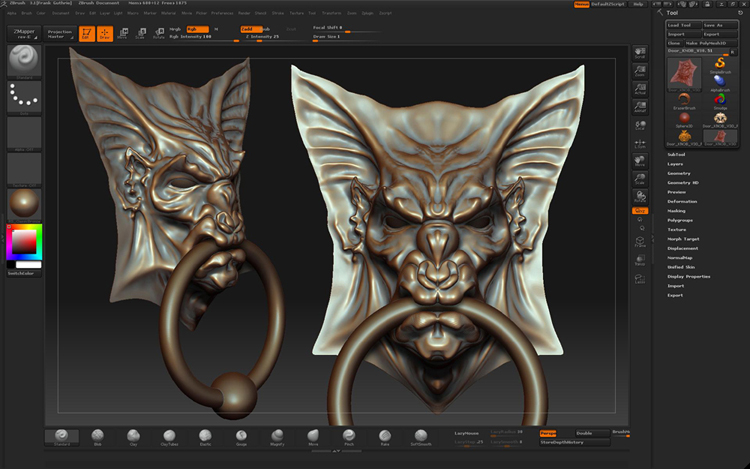Screen dimensions: 750x469
Task: Choose the Elastic brush
Action: point(205,437)
